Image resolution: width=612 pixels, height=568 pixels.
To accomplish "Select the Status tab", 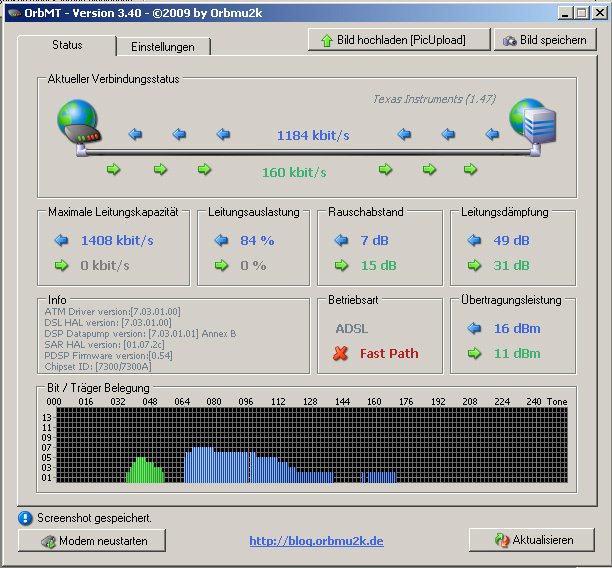I will coord(67,45).
